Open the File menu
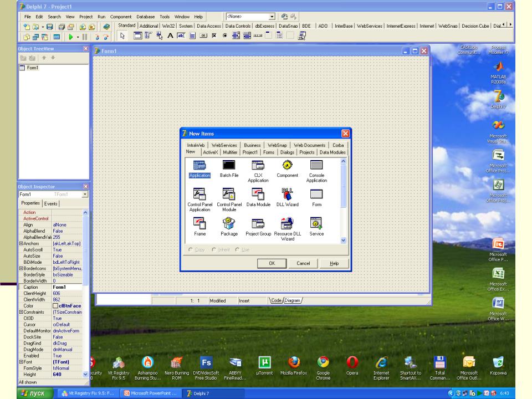 click(x=28, y=17)
